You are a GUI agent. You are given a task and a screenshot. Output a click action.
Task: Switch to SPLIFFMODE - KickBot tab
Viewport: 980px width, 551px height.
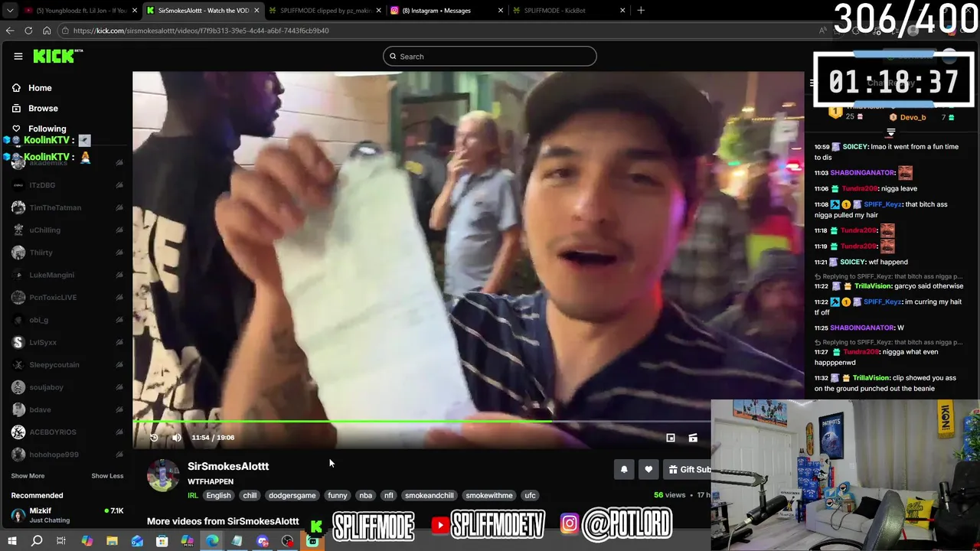tap(568, 11)
